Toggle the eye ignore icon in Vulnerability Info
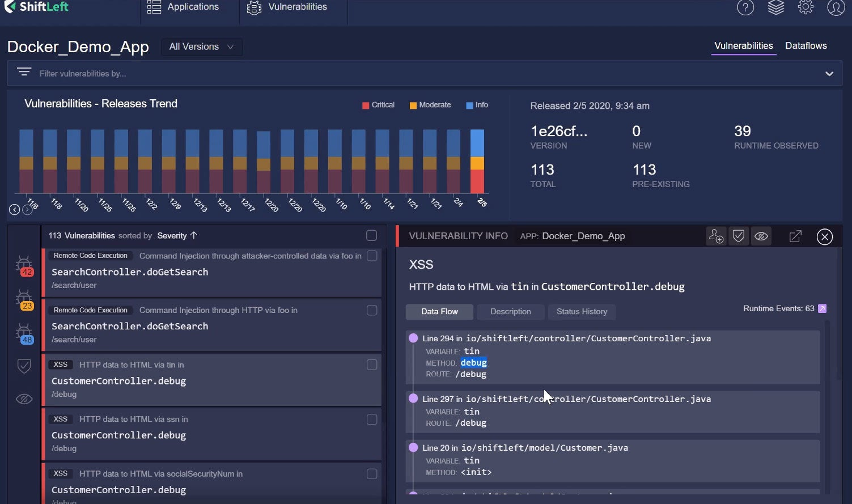 coord(761,236)
